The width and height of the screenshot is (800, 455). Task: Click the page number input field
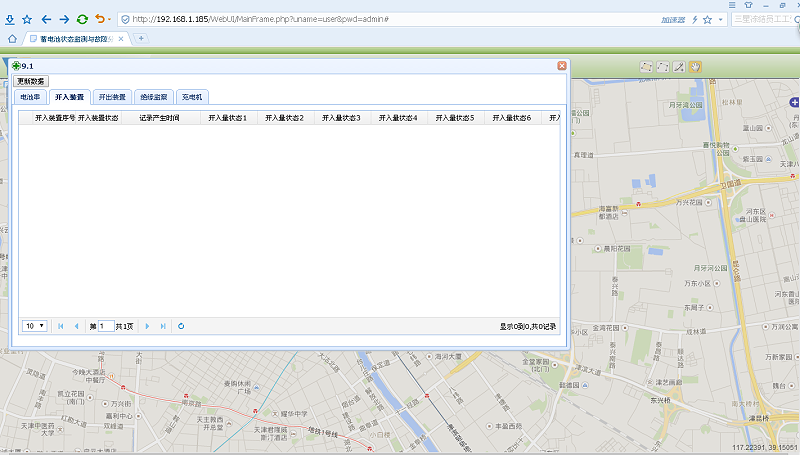tap(106, 326)
